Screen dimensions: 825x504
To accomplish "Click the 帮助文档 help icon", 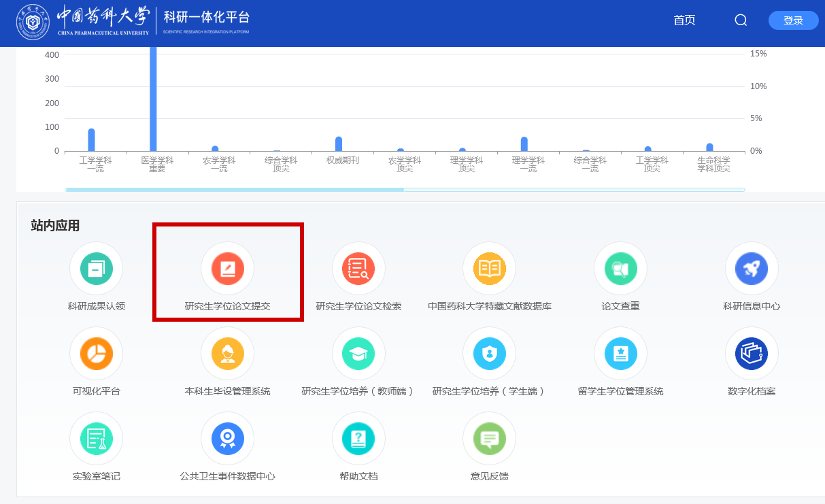I will (358, 439).
